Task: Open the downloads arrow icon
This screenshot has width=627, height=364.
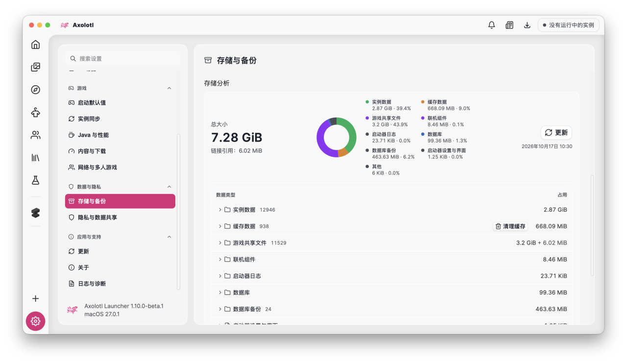Action: 527,25
